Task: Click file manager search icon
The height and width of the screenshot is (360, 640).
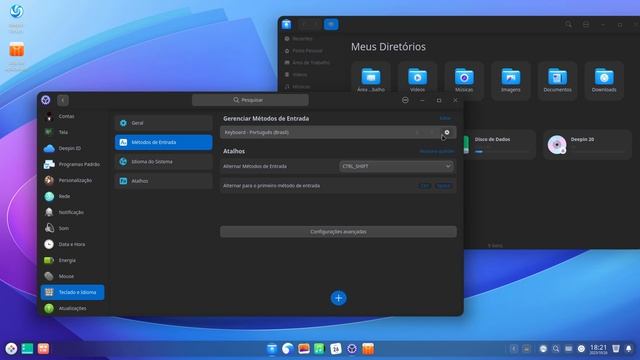Action: tap(568, 24)
